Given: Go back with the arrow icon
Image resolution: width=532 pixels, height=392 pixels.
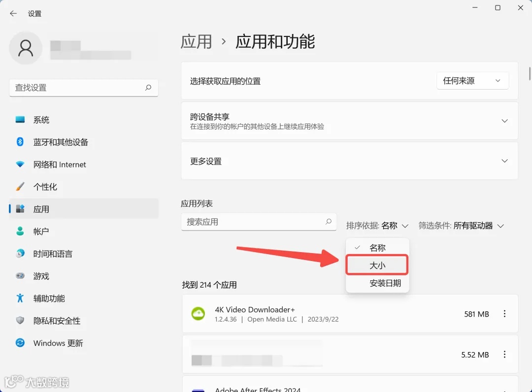Looking at the screenshot, I should [x=13, y=14].
